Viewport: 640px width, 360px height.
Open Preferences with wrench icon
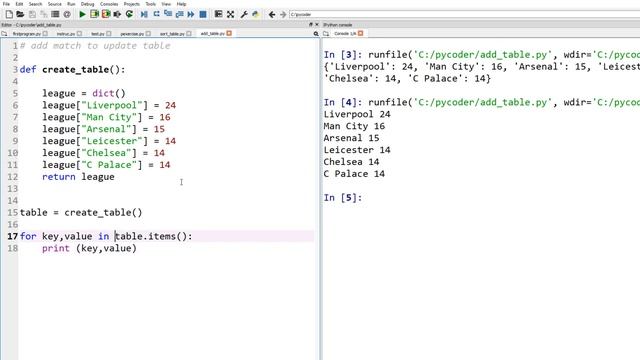click(244, 14)
